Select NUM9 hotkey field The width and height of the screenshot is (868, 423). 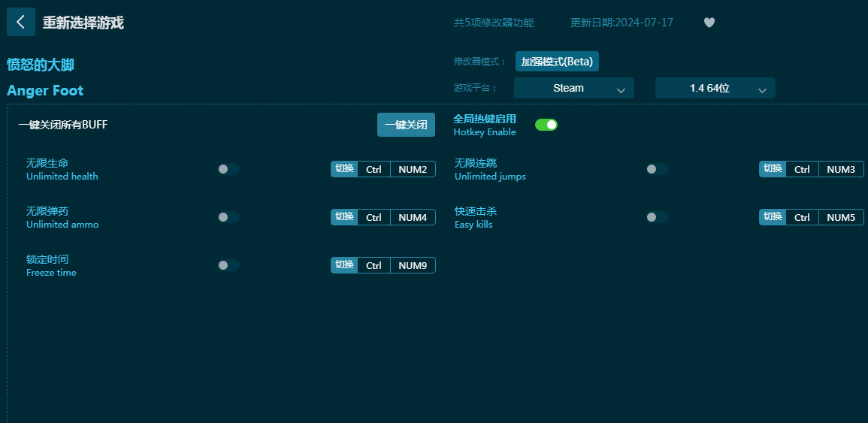[413, 266]
